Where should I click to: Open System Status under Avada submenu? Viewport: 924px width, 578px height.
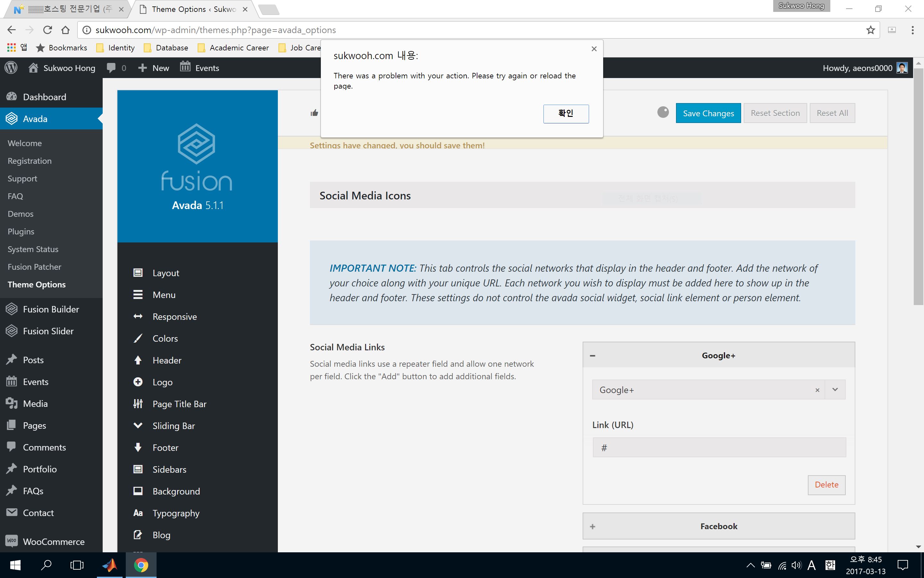point(33,249)
